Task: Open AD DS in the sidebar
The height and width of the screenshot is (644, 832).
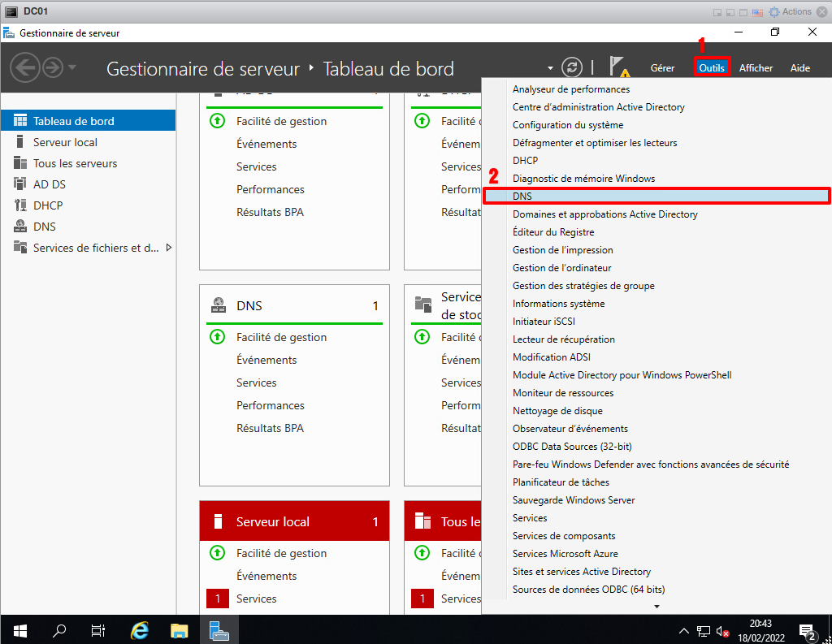Action: 49,184
